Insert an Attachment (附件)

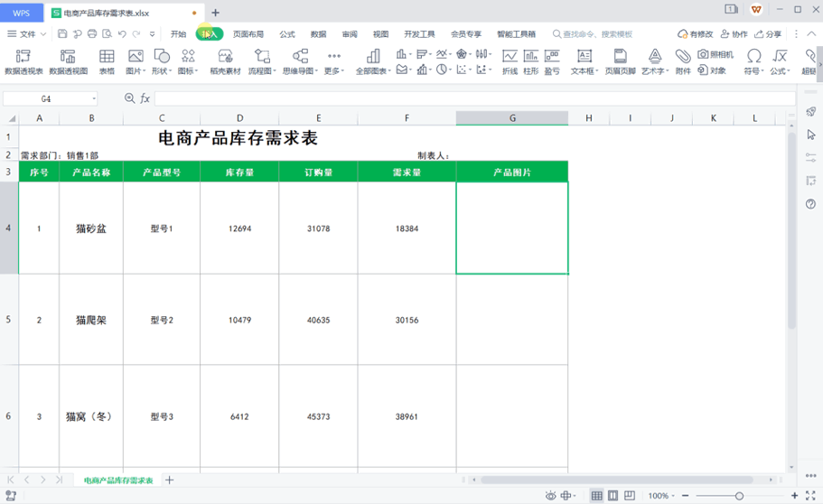683,62
